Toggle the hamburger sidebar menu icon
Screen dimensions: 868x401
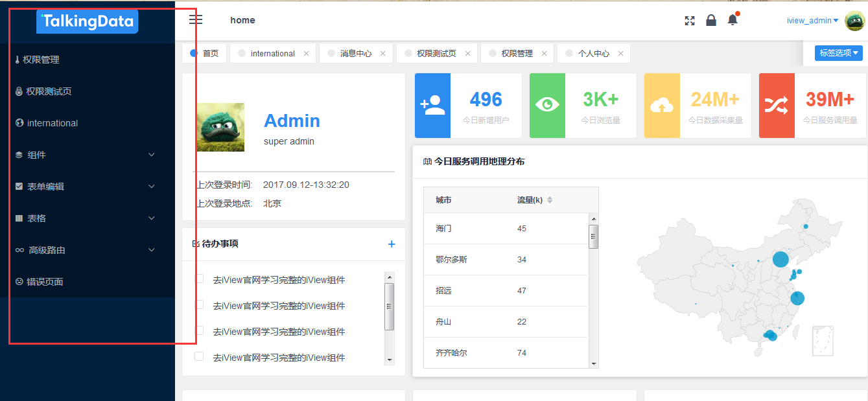point(196,19)
